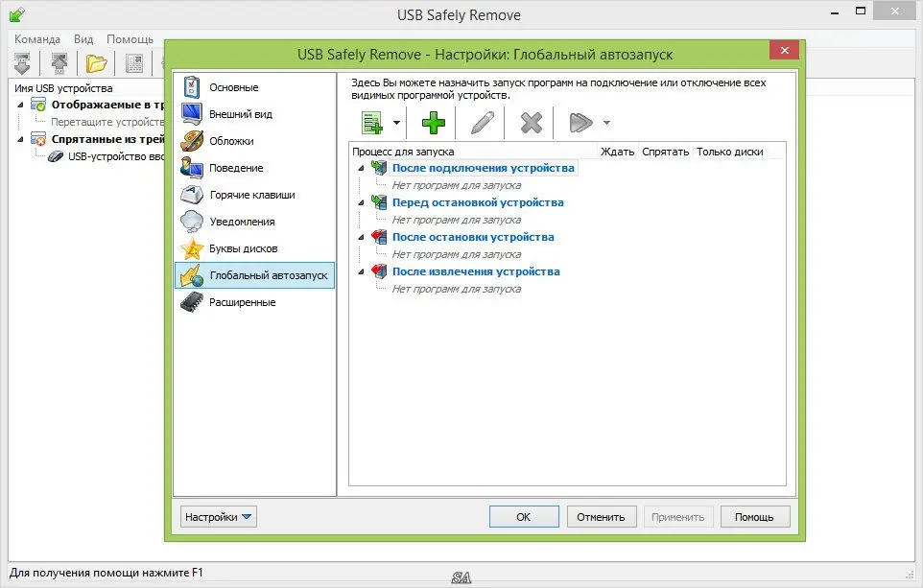
Task: Open the Вид menu in main window
Action: click(83, 38)
